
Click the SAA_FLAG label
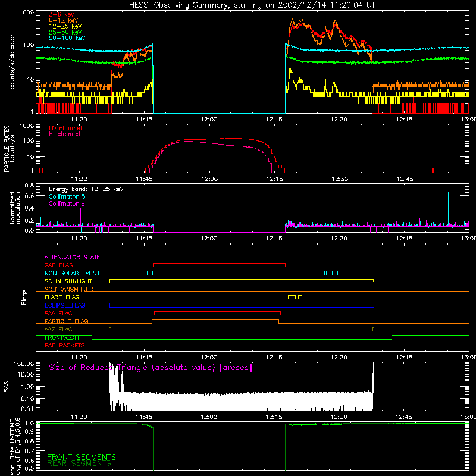[x=58, y=313]
